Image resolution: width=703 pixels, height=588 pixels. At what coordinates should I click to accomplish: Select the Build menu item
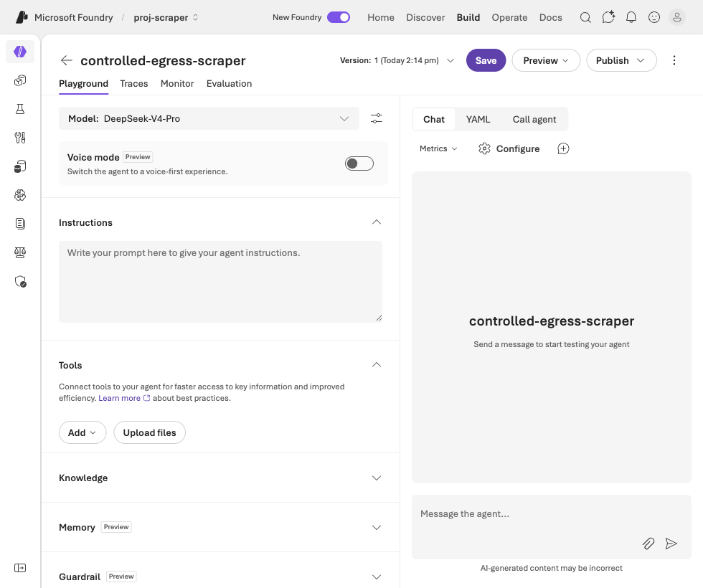tap(468, 17)
